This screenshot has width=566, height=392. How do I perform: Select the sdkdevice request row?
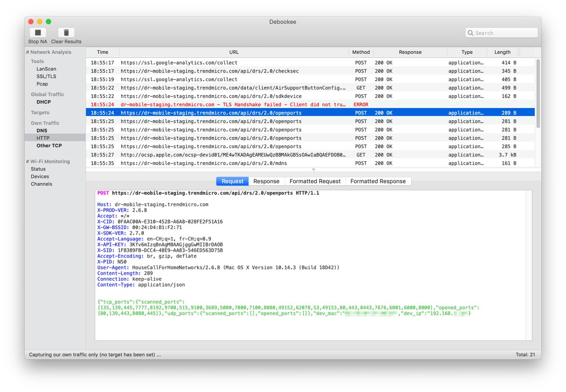pyautogui.click(x=311, y=96)
